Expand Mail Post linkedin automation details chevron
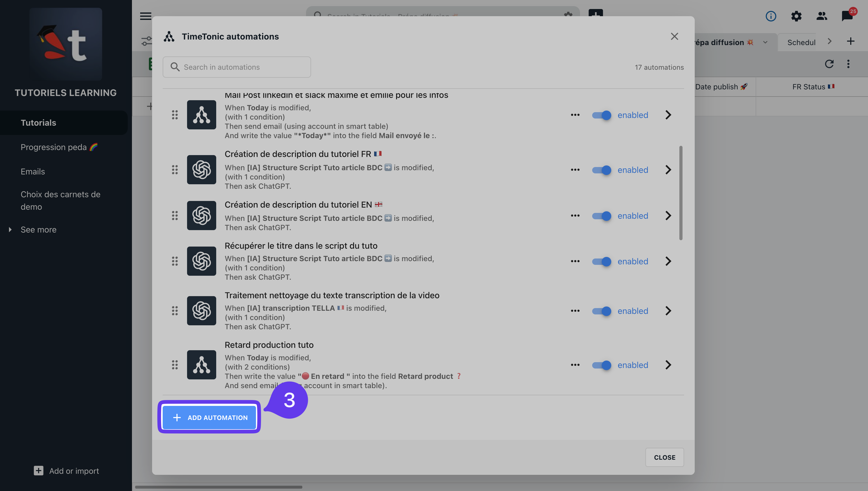This screenshot has width=868, height=491. pos(668,115)
